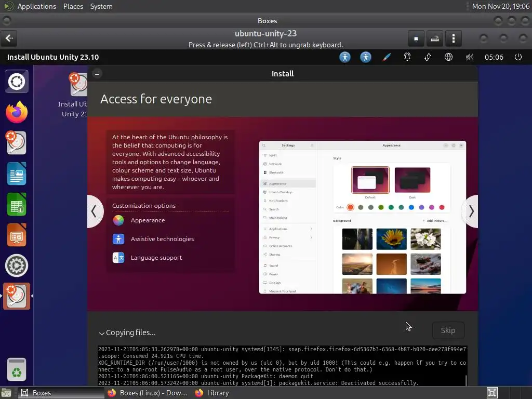The image size is (532, 399).
Task: Select the Dark style thumbnail
Action: (412, 180)
